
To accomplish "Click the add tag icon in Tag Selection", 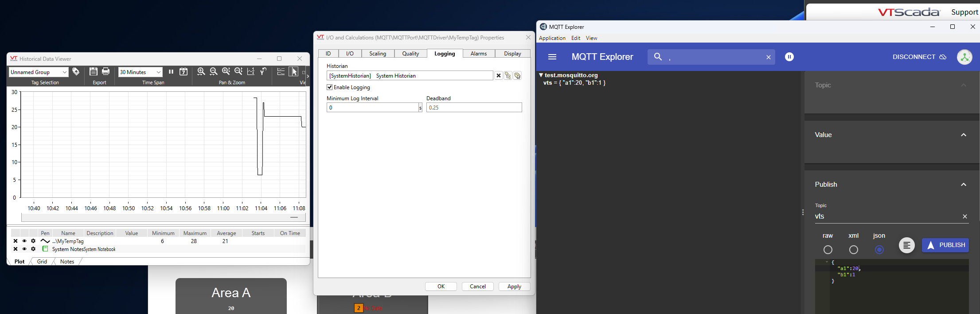I will tap(76, 71).
